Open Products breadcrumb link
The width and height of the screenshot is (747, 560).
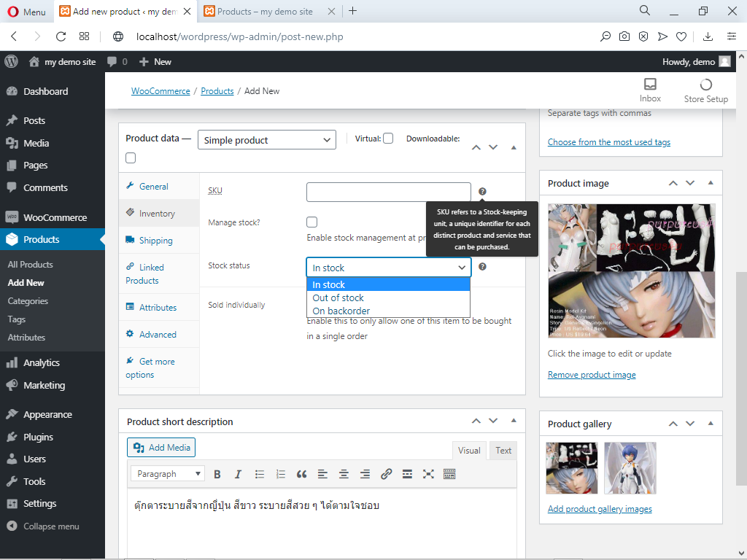pyautogui.click(x=217, y=91)
